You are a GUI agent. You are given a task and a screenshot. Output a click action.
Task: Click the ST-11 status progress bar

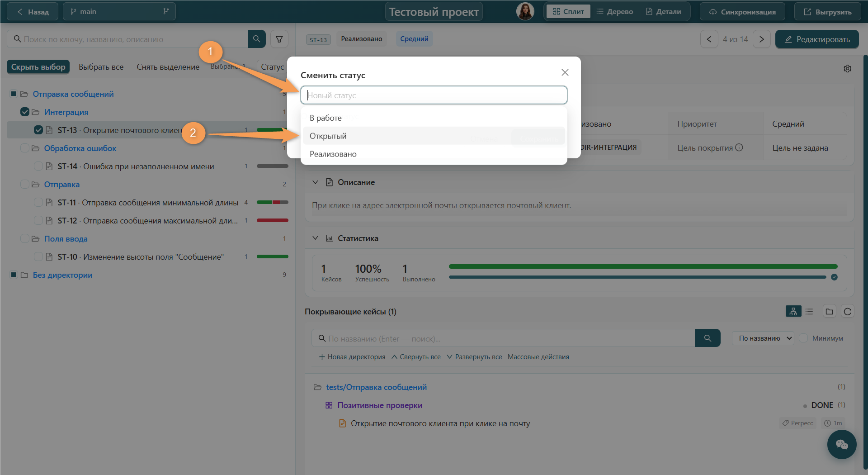click(x=273, y=202)
